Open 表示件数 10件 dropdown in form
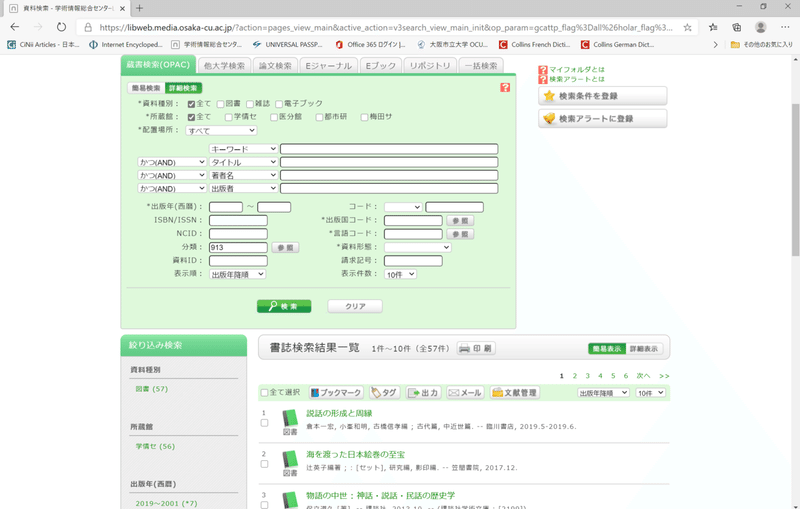This screenshot has height=509, width=800. [401, 274]
